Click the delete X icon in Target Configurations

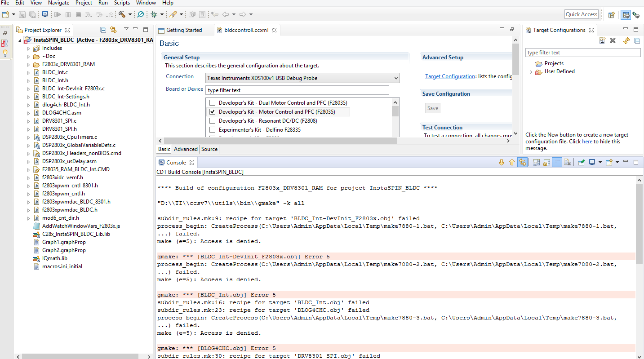613,40
